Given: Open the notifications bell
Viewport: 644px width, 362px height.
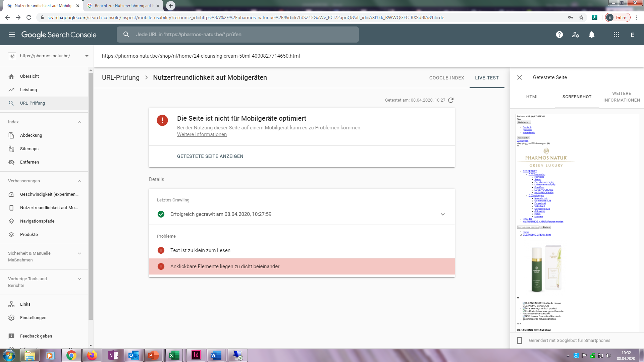Looking at the screenshot, I should point(592,35).
